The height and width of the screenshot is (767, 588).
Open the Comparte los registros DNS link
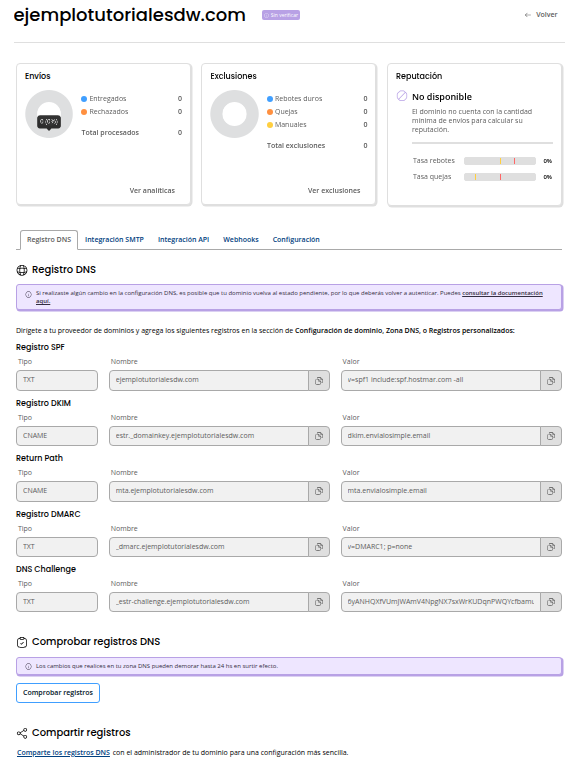pyautogui.click(x=64, y=752)
